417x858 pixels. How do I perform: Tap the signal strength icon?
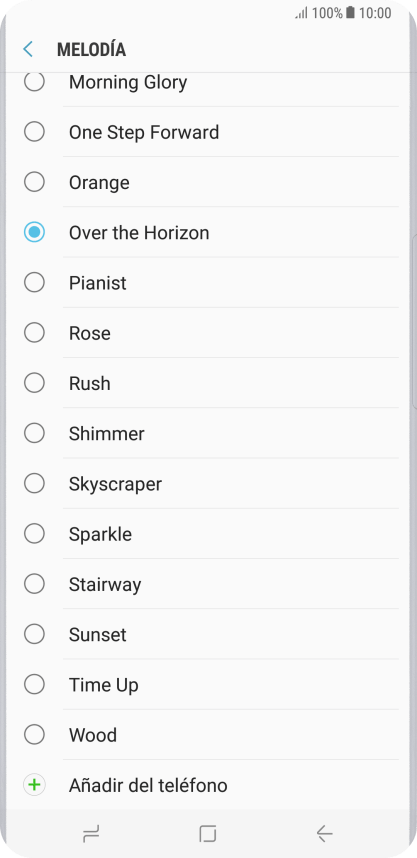[302, 13]
